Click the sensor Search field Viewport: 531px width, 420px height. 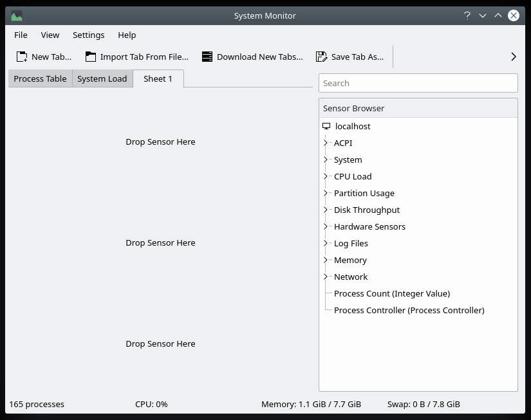coord(418,83)
